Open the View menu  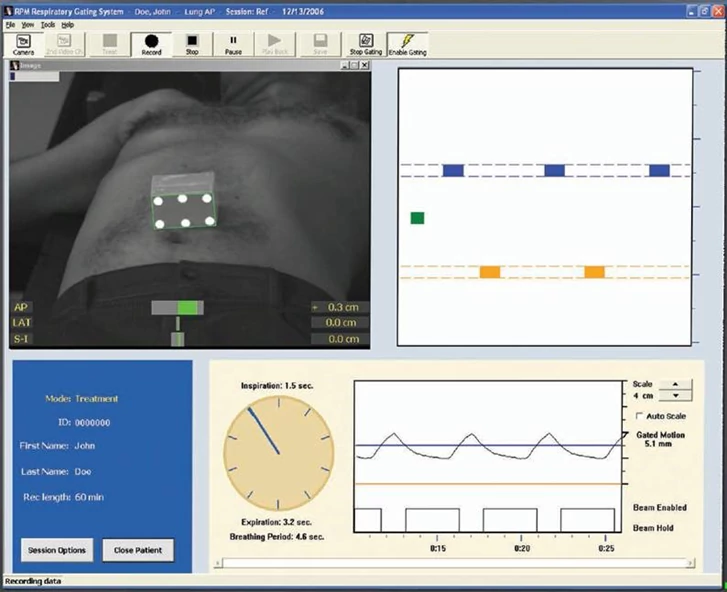tap(28, 23)
